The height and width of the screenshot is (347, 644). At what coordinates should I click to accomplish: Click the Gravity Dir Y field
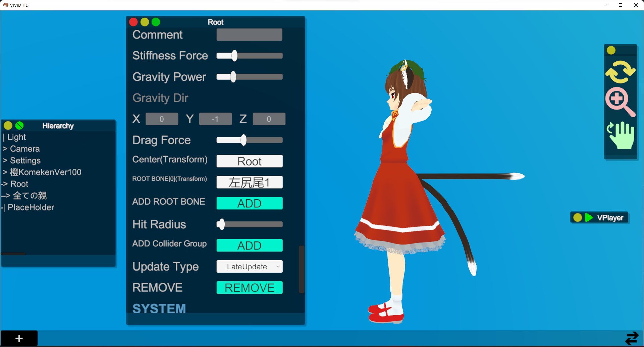(x=215, y=119)
